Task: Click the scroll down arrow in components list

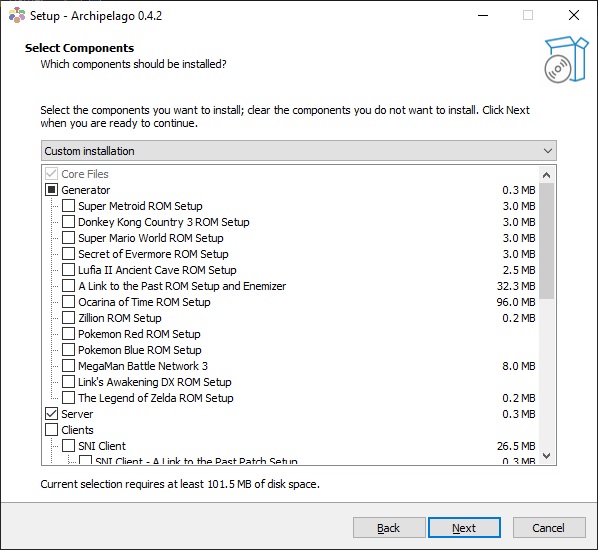Action: [546, 455]
